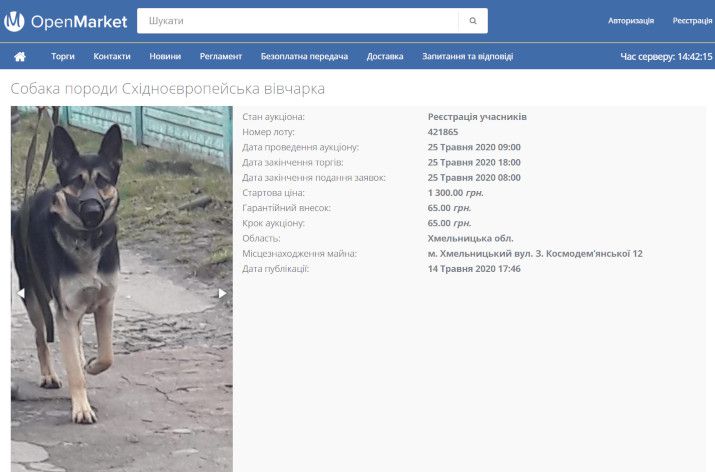Open the Регламент menu item

click(x=221, y=57)
